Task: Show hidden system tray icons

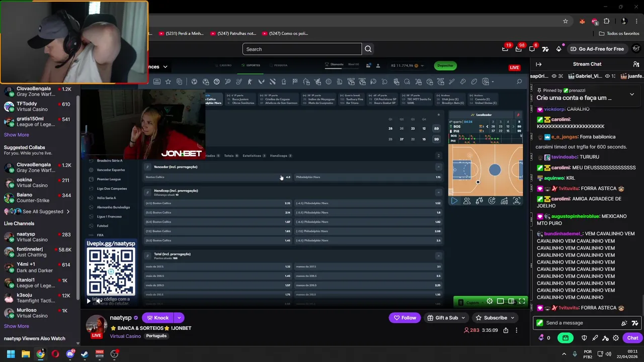Action: pyautogui.click(x=563, y=354)
